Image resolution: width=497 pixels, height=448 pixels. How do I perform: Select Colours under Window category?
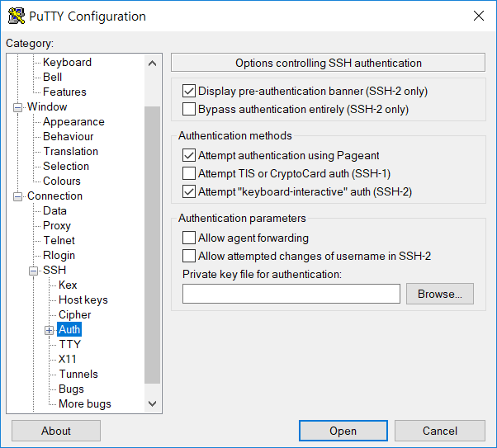pyautogui.click(x=62, y=181)
